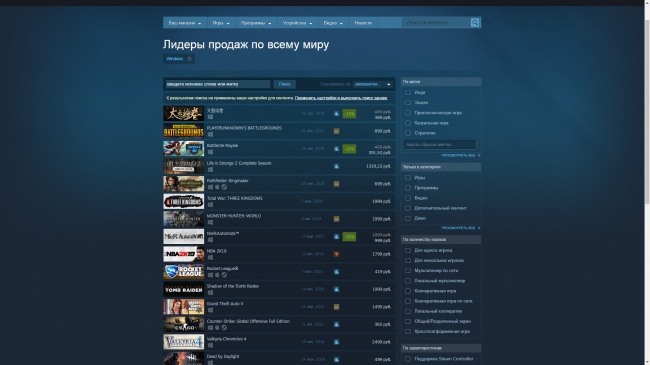Click the NBA 2K19 game thumbnail
Image resolution: width=650 pixels, height=365 pixels.
click(x=184, y=254)
